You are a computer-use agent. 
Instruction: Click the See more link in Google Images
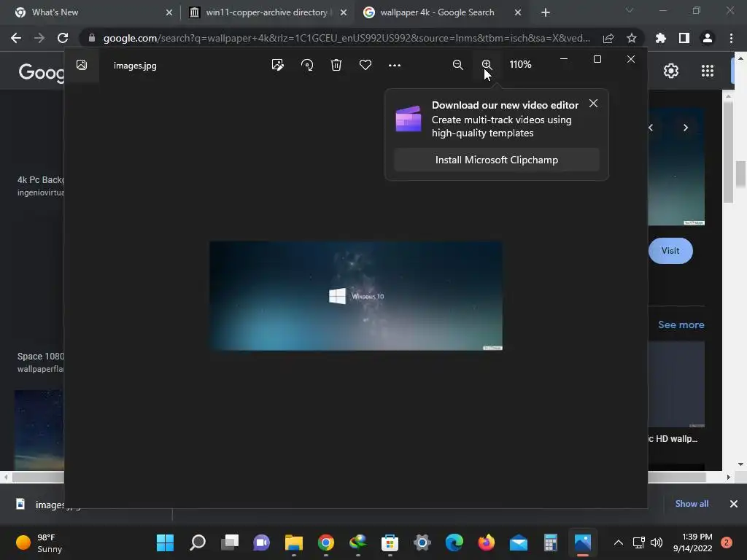click(681, 324)
